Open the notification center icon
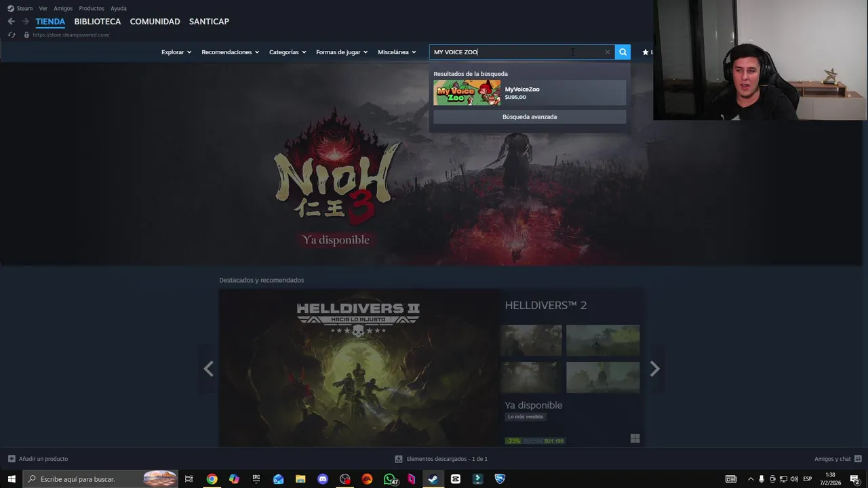 [x=855, y=479]
